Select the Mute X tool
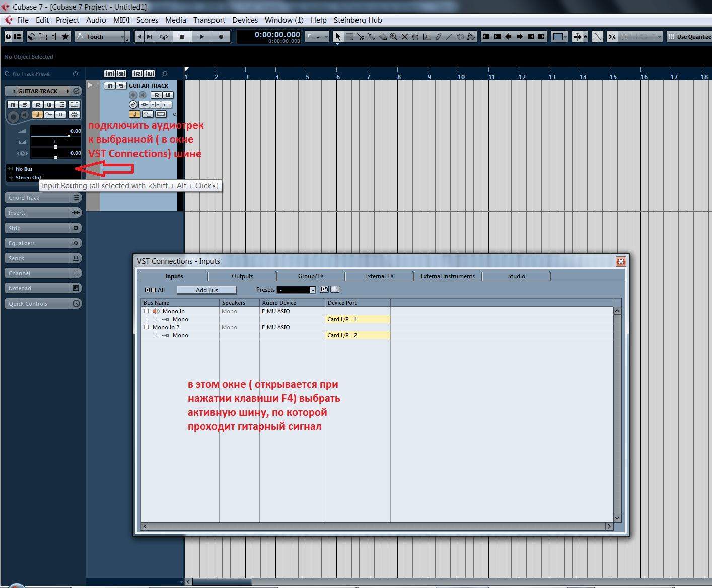 404,37
